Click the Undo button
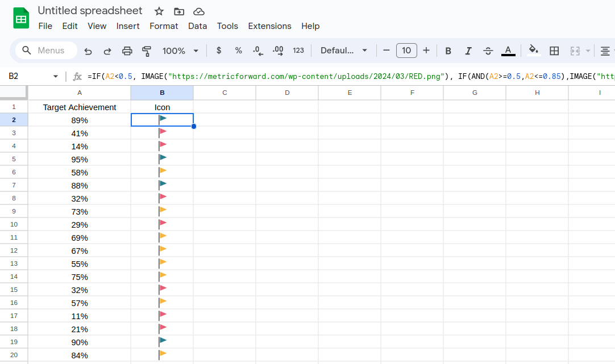The image size is (615, 364). click(88, 51)
